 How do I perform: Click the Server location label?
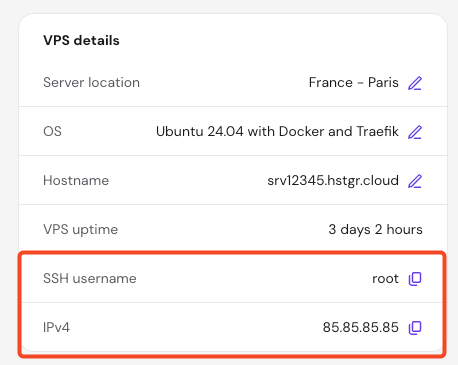coord(91,82)
